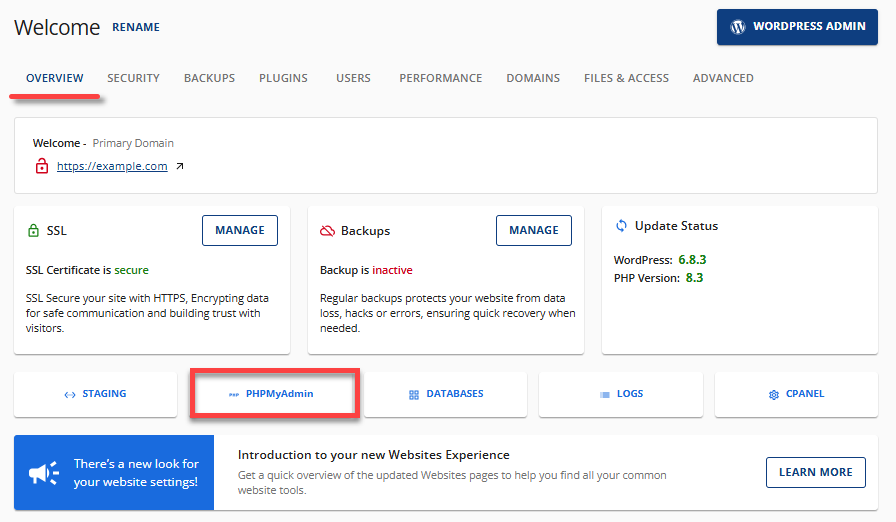
Task: Click the megaphone icon in the banner
Action: pos(43,473)
